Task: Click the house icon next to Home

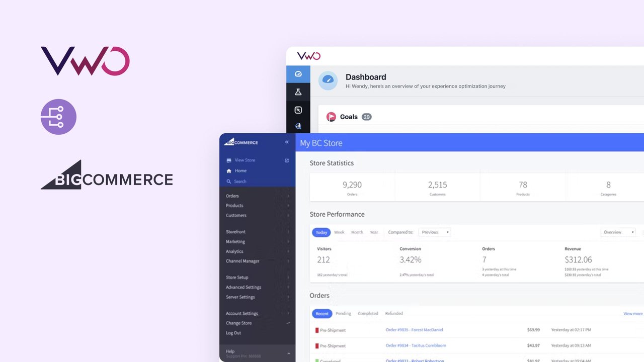Action: pos(229,171)
